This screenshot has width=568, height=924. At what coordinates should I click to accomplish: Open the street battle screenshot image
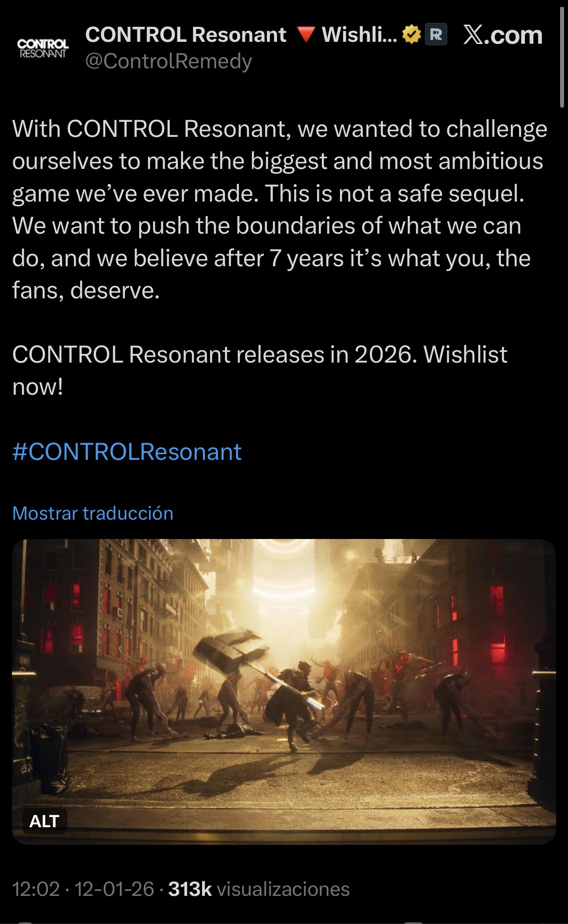coord(284,692)
